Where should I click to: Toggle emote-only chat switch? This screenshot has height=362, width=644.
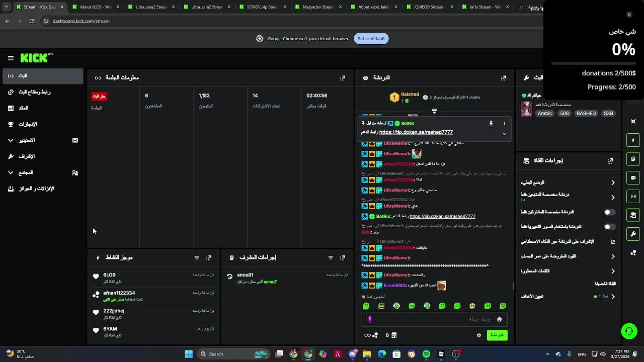click(x=610, y=227)
